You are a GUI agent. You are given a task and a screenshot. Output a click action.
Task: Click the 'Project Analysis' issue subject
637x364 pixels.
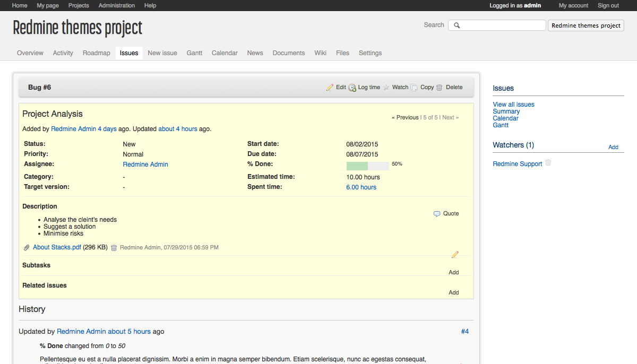click(53, 114)
